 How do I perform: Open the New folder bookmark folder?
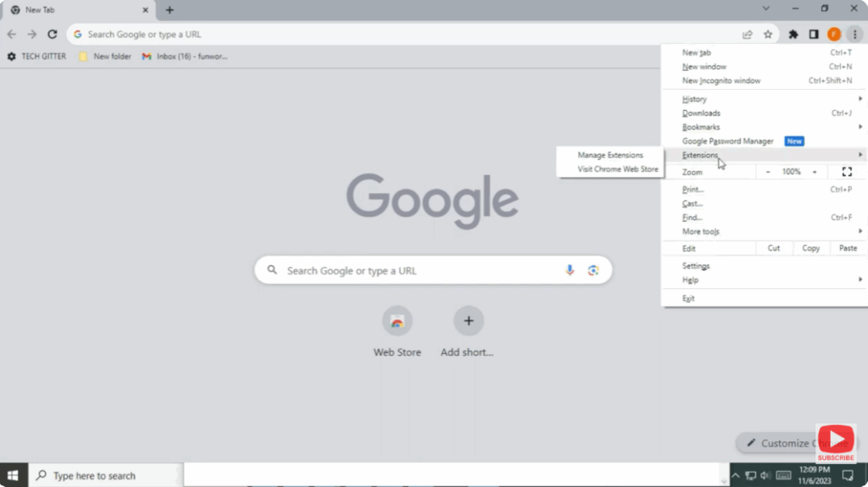tap(105, 57)
